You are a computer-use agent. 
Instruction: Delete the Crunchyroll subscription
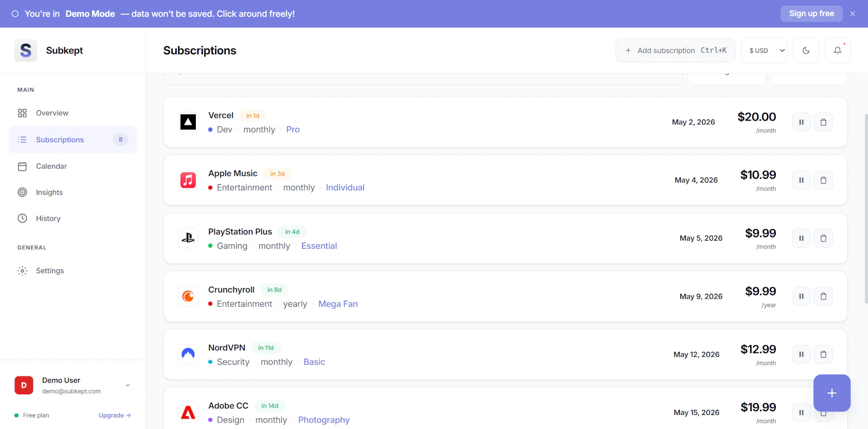pyautogui.click(x=824, y=296)
